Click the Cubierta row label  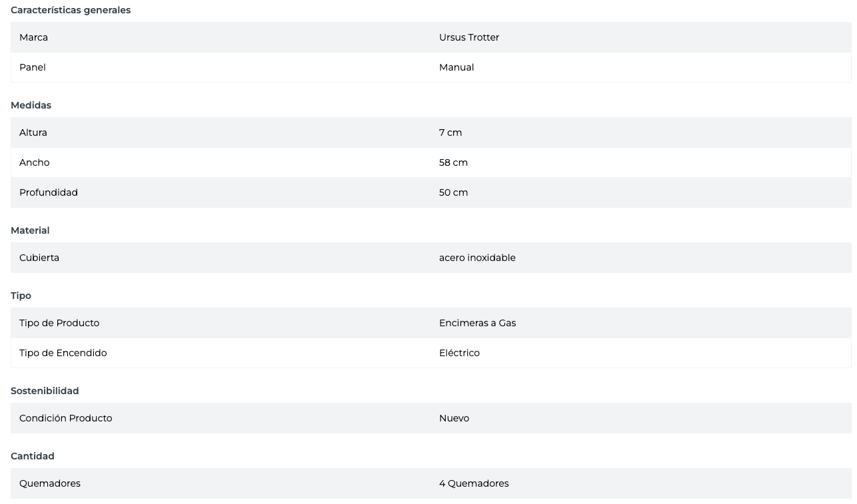39,258
